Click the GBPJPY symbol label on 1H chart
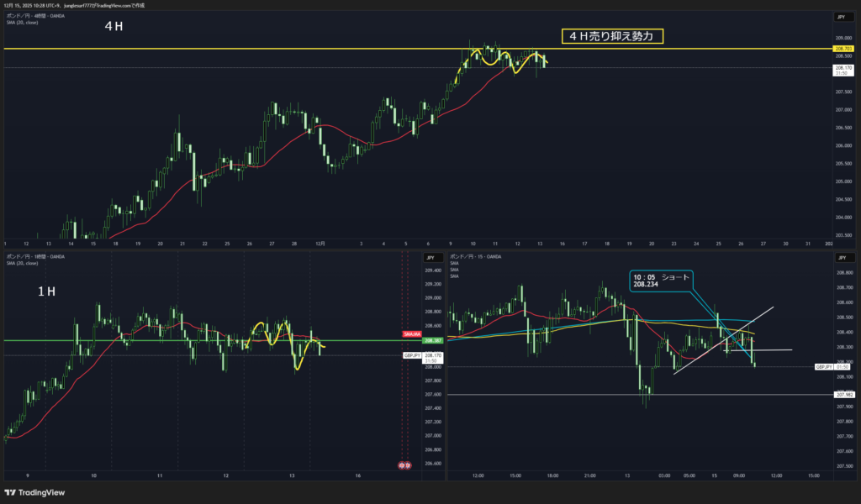Screen dimensions: 861x504 click(411, 355)
